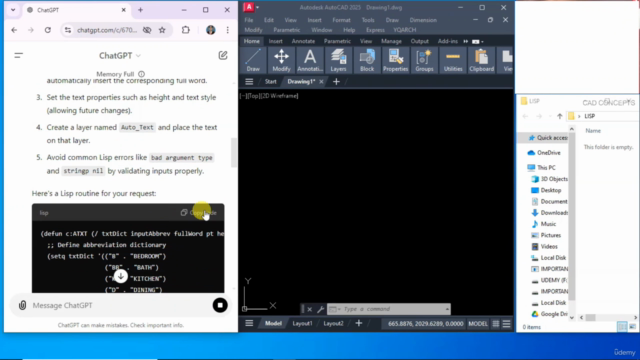Open the AutoCAD Express menu

(x=375, y=30)
